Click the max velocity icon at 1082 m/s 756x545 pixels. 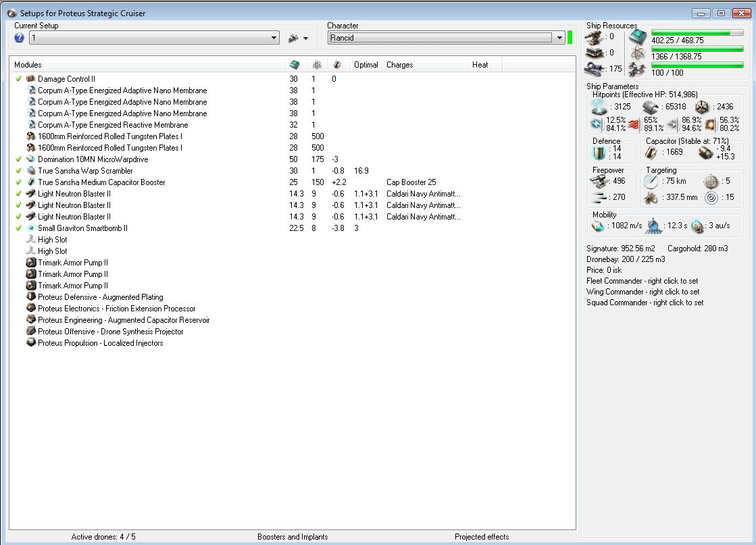point(598,226)
